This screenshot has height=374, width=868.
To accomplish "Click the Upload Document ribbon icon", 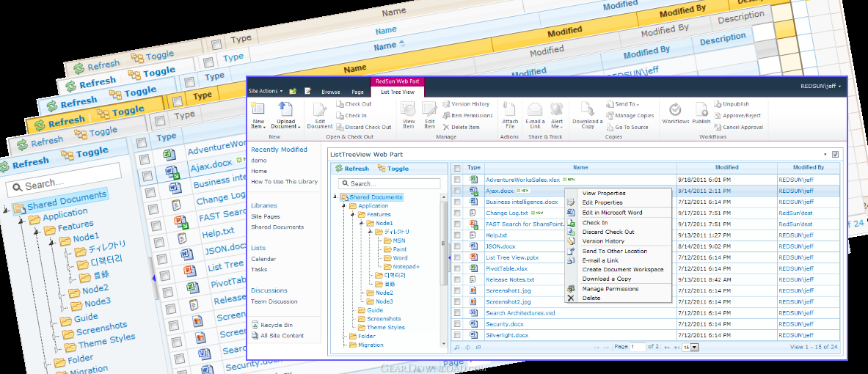I will (285, 109).
